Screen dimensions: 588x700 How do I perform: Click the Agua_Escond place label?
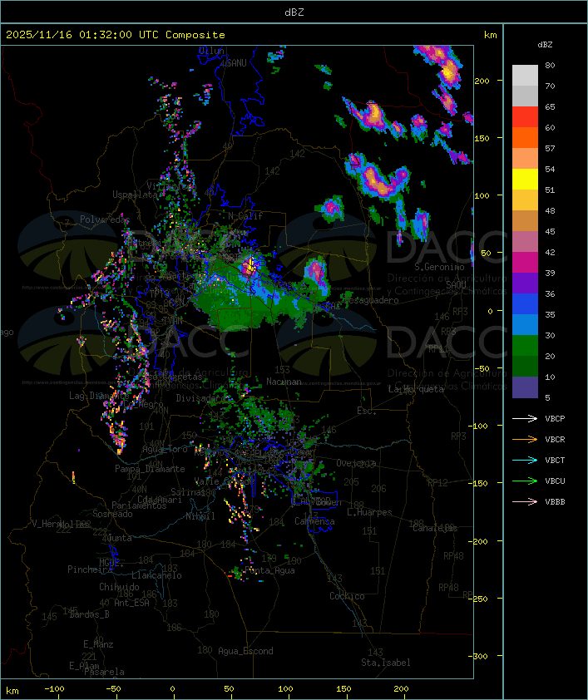coord(245,651)
